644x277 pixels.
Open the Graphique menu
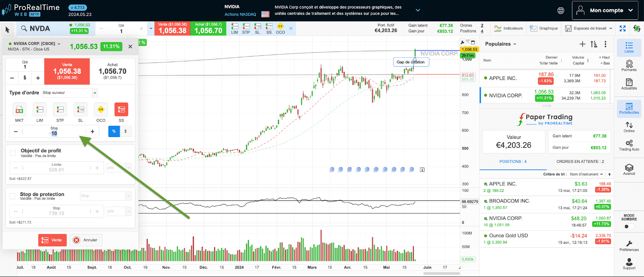544,28
